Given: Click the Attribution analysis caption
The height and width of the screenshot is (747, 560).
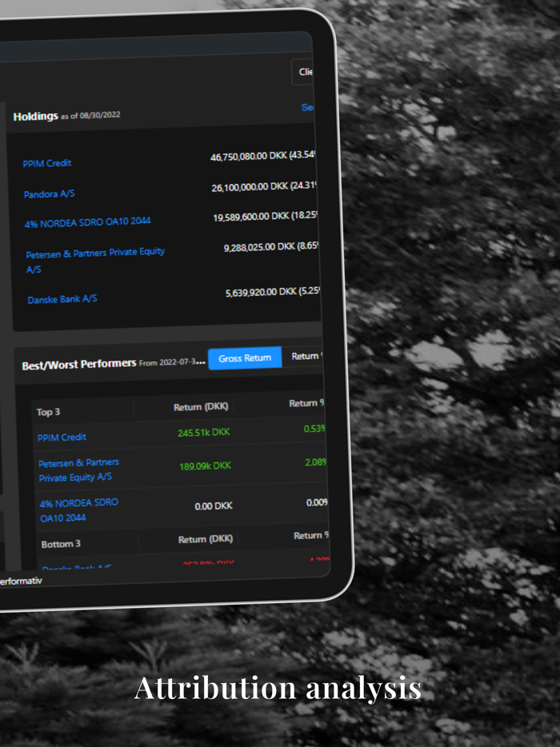Looking at the screenshot, I should (278, 688).
